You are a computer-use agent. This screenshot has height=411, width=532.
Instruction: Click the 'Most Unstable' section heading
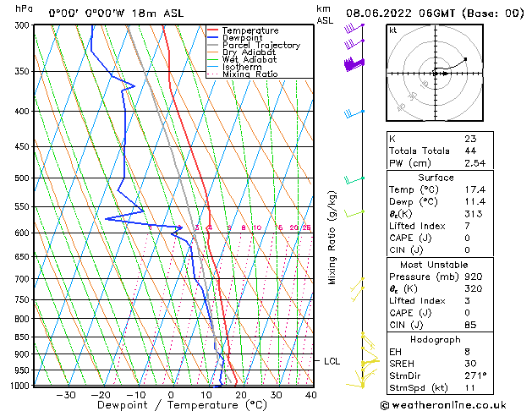tap(434, 265)
